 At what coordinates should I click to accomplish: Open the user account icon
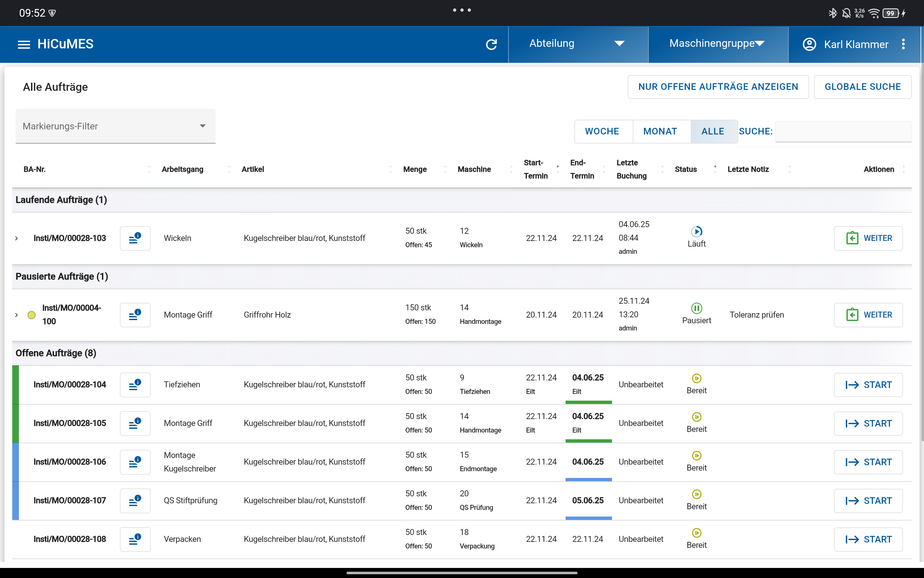[809, 44]
